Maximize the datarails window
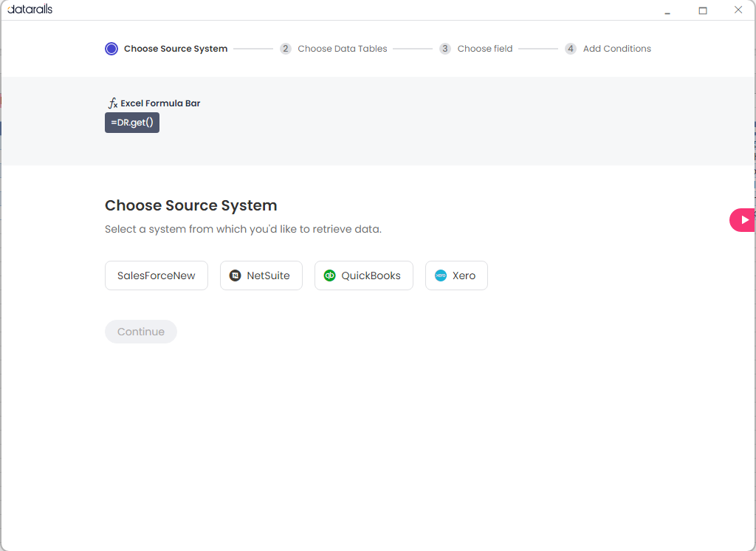Image resolution: width=756 pixels, height=551 pixels. (x=703, y=10)
